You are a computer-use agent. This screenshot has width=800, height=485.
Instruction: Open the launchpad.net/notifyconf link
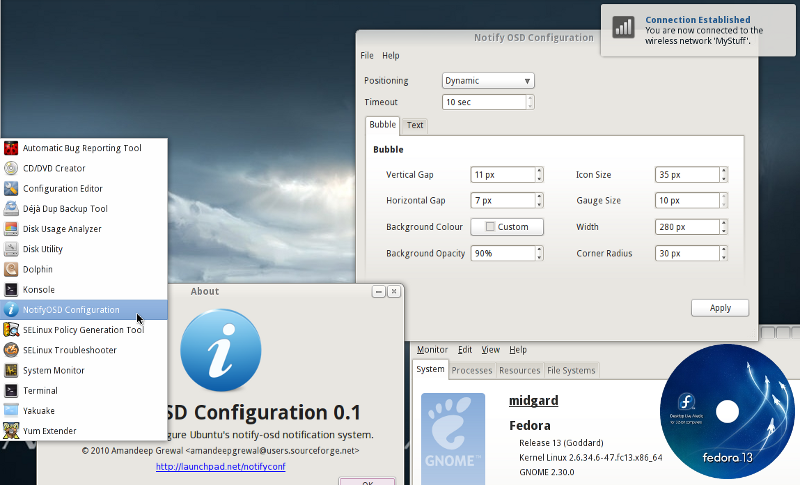click(x=220, y=467)
